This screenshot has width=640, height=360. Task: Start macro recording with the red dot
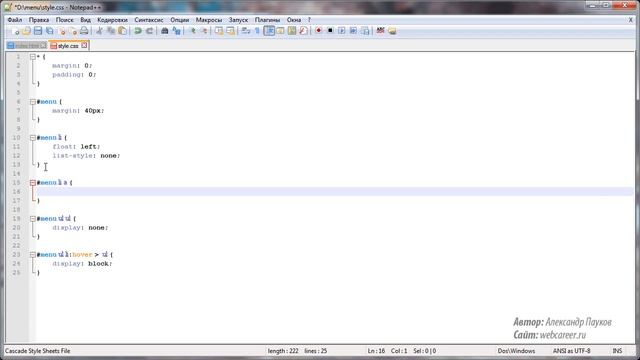(x=319, y=31)
